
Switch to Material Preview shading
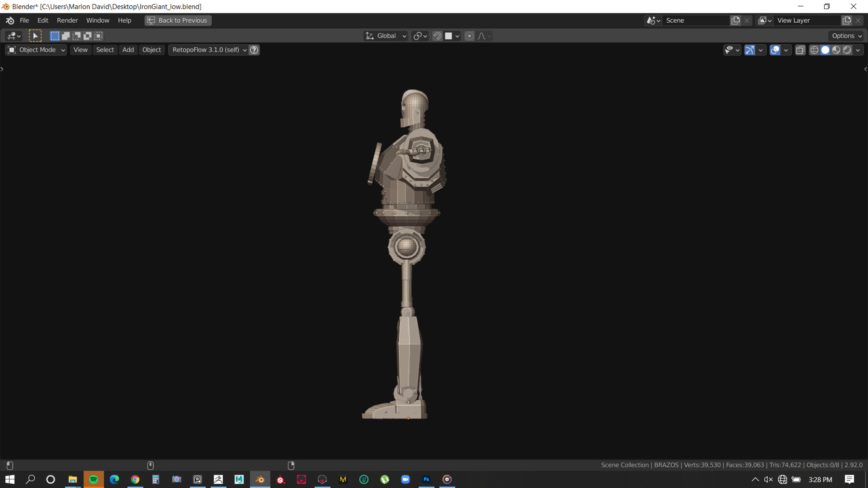[x=836, y=50]
